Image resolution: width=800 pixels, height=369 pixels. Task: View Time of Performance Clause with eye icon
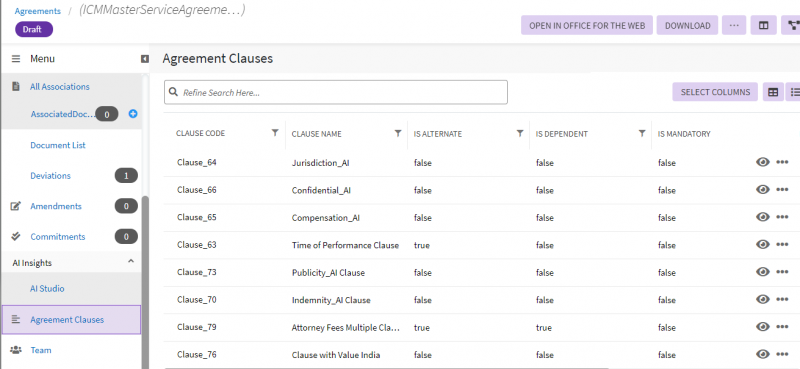(x=763, y=244)
